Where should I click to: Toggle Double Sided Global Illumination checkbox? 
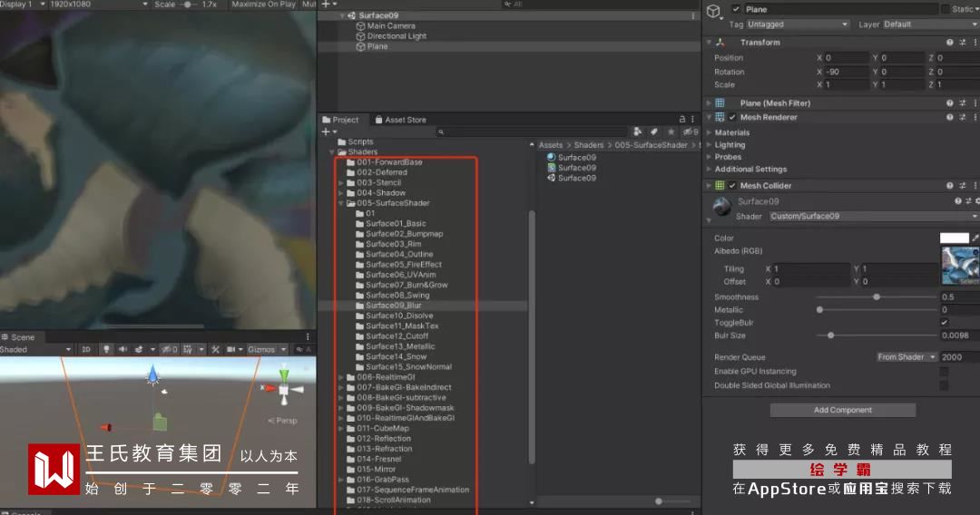tap(944, 385)
